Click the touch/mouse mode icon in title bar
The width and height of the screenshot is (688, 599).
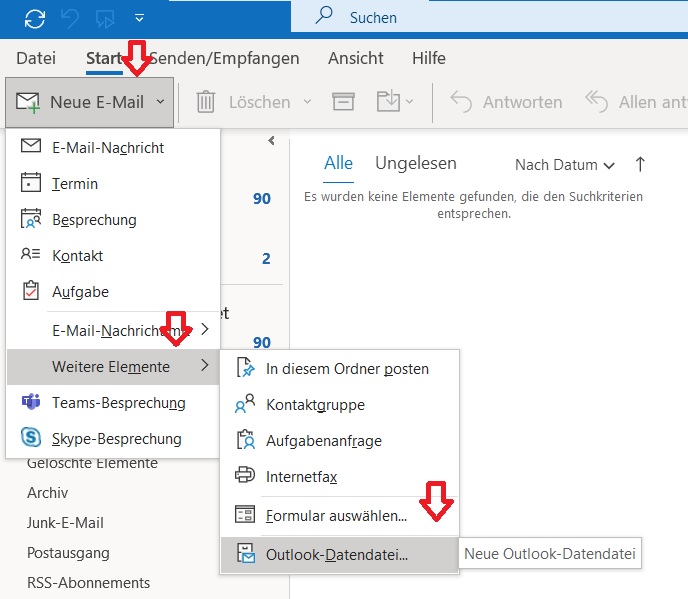point(105,18)
